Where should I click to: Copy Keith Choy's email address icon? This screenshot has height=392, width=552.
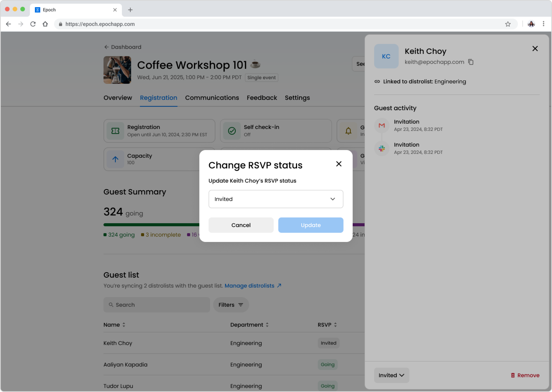tap(471, 62)
